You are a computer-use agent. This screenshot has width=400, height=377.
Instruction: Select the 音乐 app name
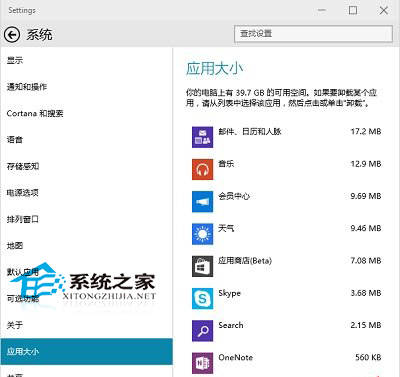(x=226, y=164)
